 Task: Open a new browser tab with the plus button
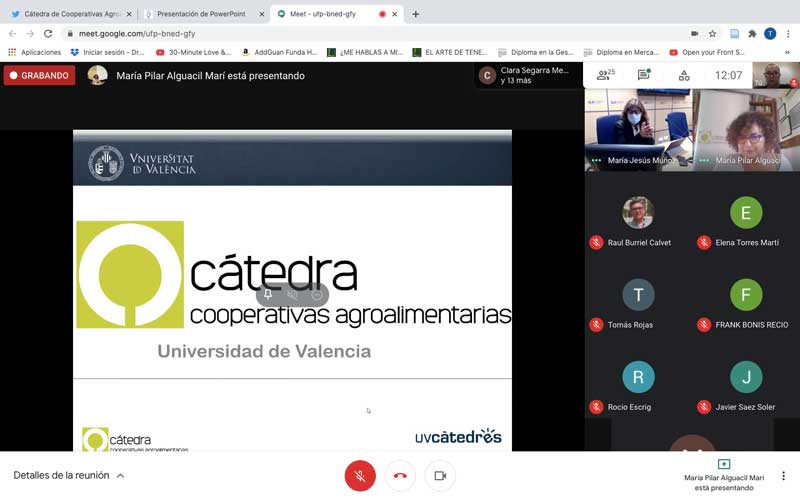pos(415,14)
